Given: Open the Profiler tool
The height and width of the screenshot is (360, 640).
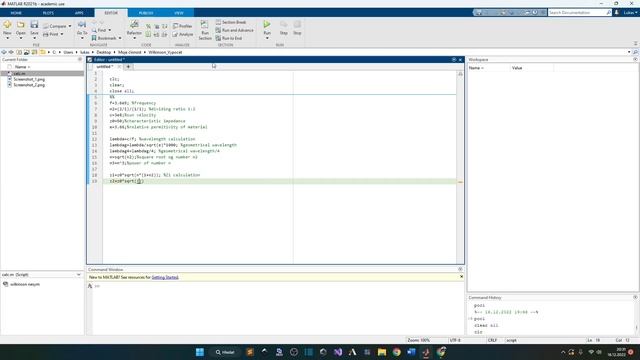Looking at the screenshot, I should pyautogui.click(x=182, y=26).
